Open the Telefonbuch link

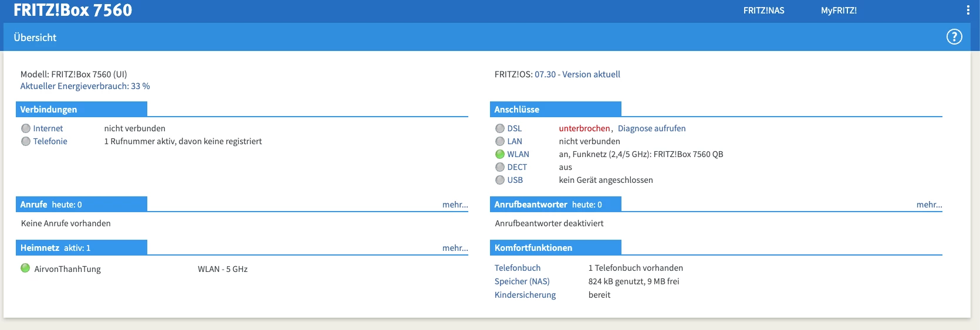tap(518, 268)
